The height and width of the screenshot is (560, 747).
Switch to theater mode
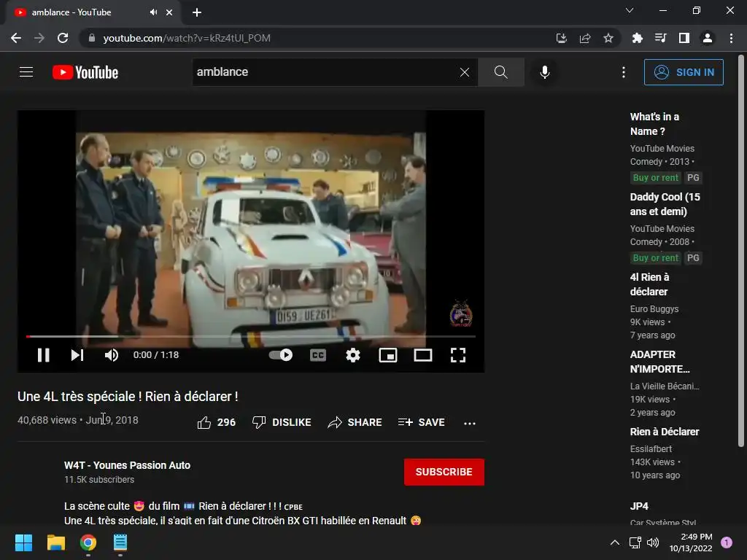(423, 355)
